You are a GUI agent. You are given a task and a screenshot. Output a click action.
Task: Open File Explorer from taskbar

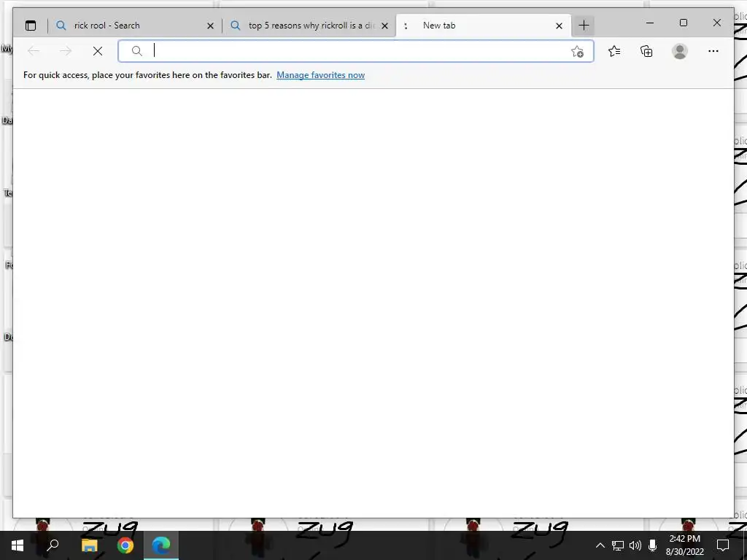click(89, 545)
